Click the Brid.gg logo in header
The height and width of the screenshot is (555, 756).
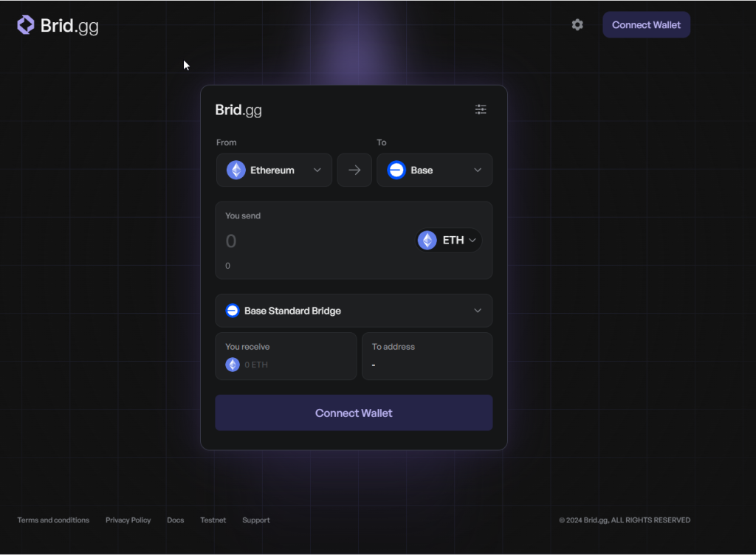click(58, 25)
